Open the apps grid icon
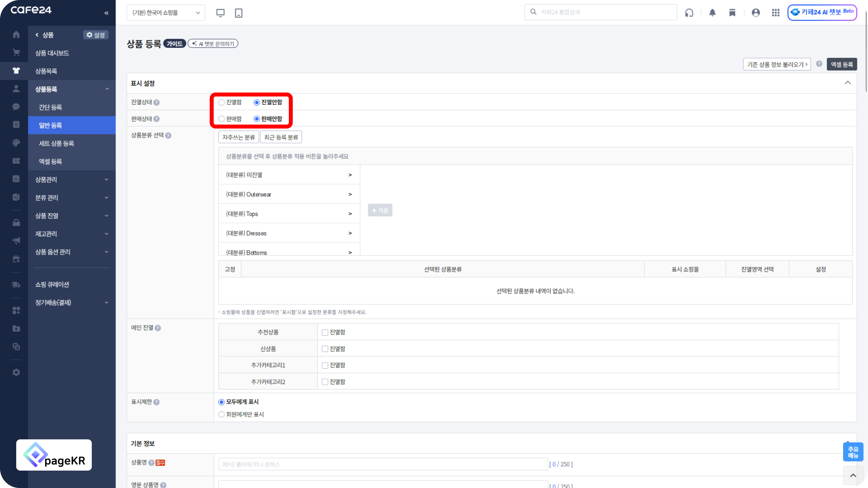This screenshot has height=488, width=868. [x=775, y=13]
